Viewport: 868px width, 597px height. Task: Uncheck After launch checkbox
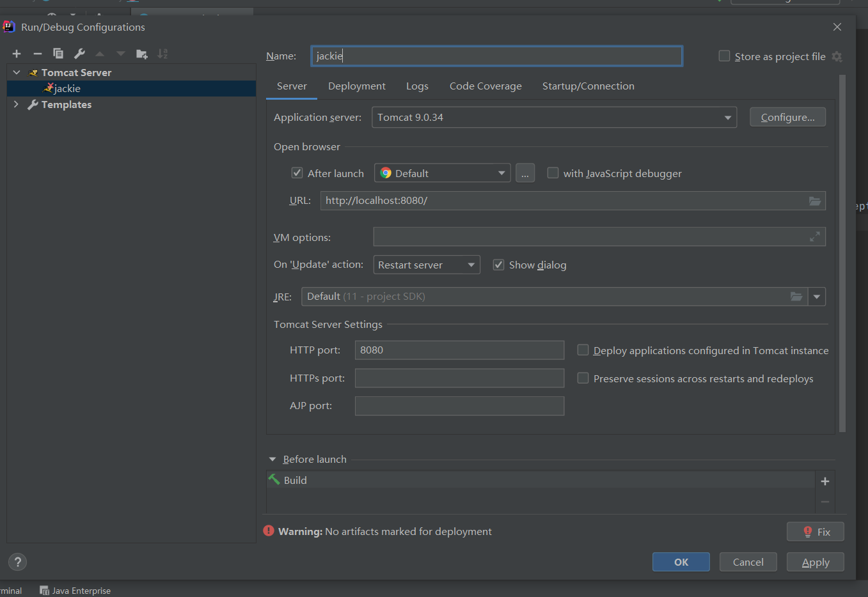point(297,173)
